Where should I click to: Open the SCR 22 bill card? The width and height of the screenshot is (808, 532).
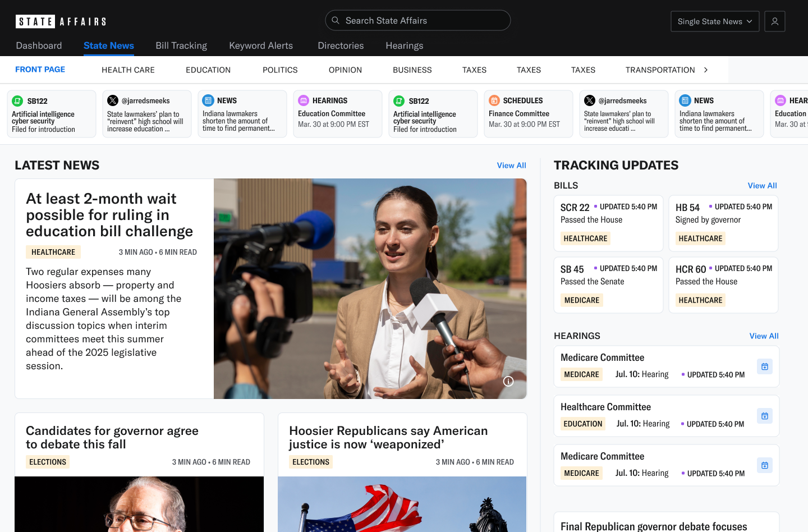[x=608, y=223]
